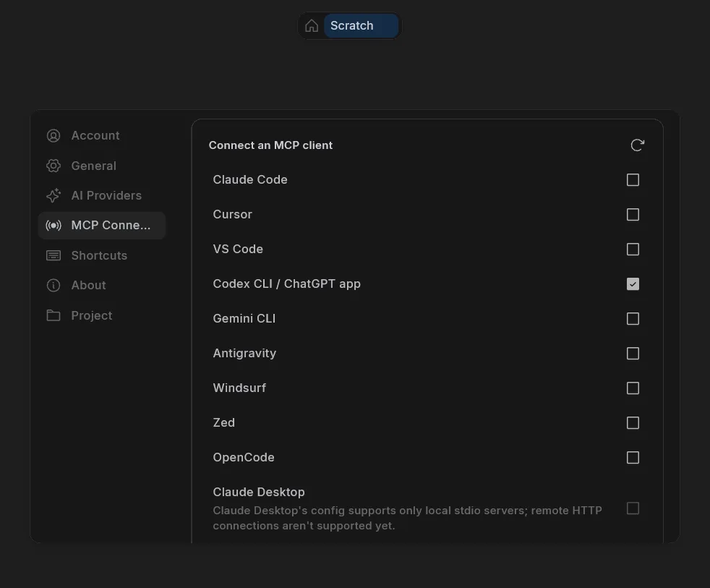This screenshot has height=588, width=710.
Task: Open the General settings section
Action: pyautogui.click(x=102, y=166)
